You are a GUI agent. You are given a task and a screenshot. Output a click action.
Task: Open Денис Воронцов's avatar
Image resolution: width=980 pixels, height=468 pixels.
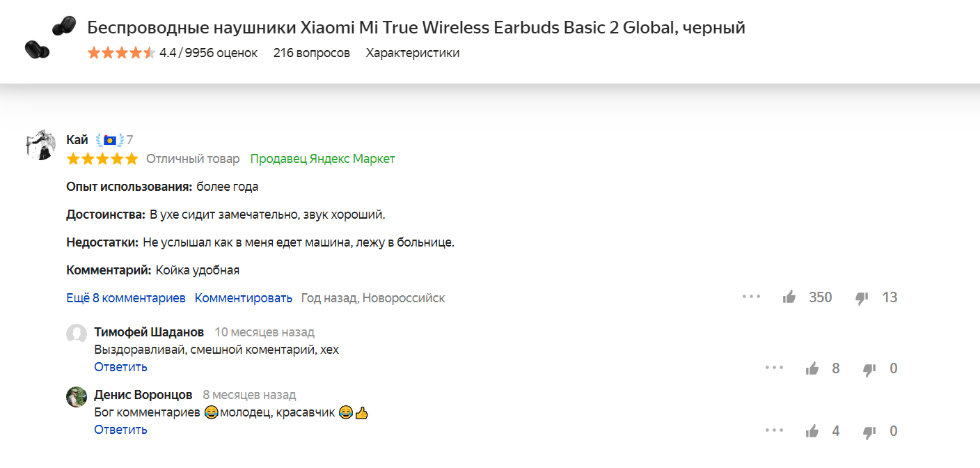pyautogui.click(x=77, y=397)
